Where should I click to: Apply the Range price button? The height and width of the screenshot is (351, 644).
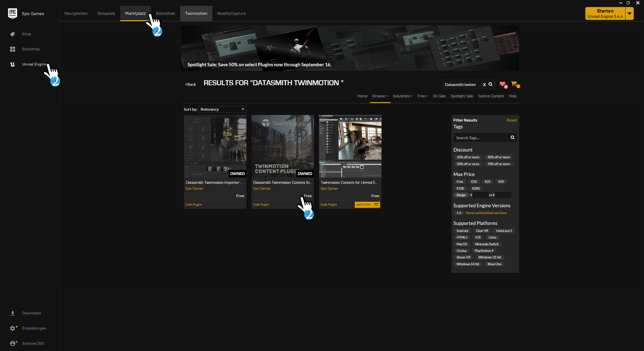point(461,195)
